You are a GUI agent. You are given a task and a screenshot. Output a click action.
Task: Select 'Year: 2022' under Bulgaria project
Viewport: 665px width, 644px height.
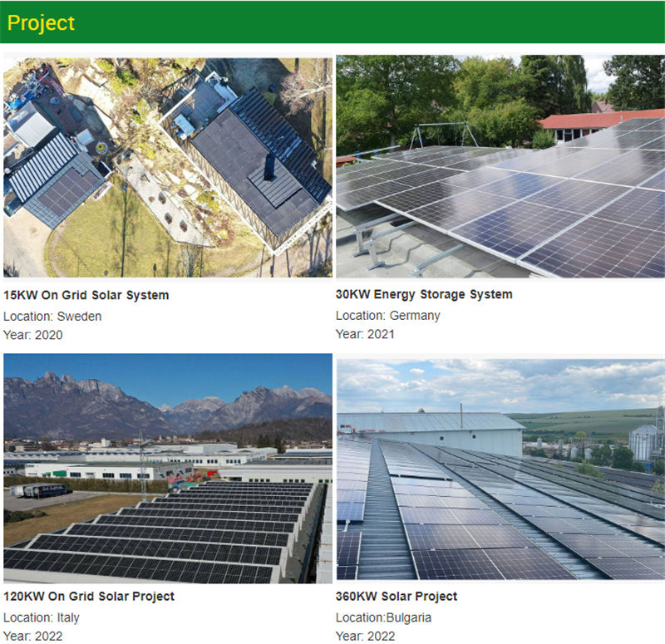click(366, 636)
